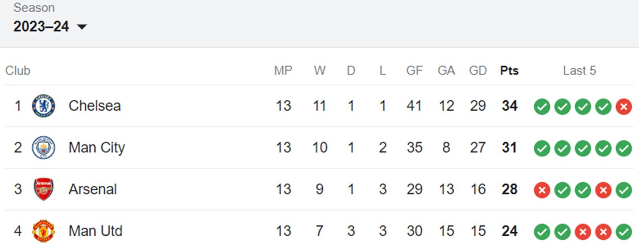Click the Man City club crest icon

tap(44, 147)
